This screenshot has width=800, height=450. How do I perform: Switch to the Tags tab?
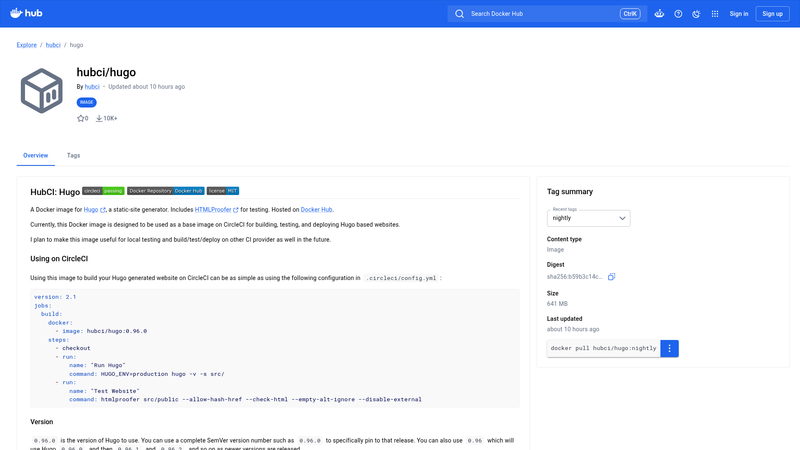coord(73,156)
